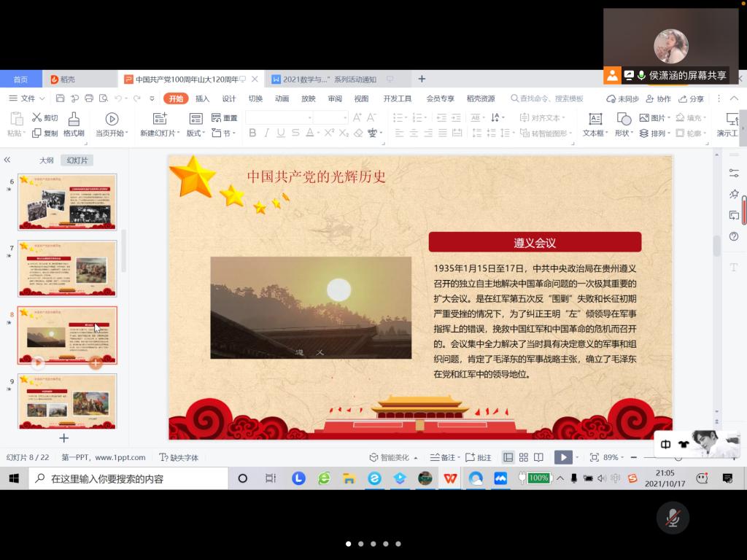747x560 pixels.
Task: Click the Cut (剪切) scissors icon
Action: (36, 117)
